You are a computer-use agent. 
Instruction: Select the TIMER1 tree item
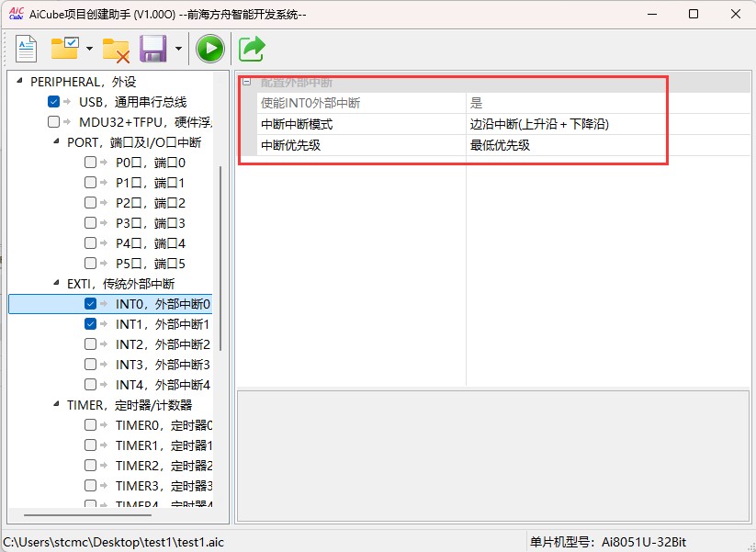click(x=164, y=446)
